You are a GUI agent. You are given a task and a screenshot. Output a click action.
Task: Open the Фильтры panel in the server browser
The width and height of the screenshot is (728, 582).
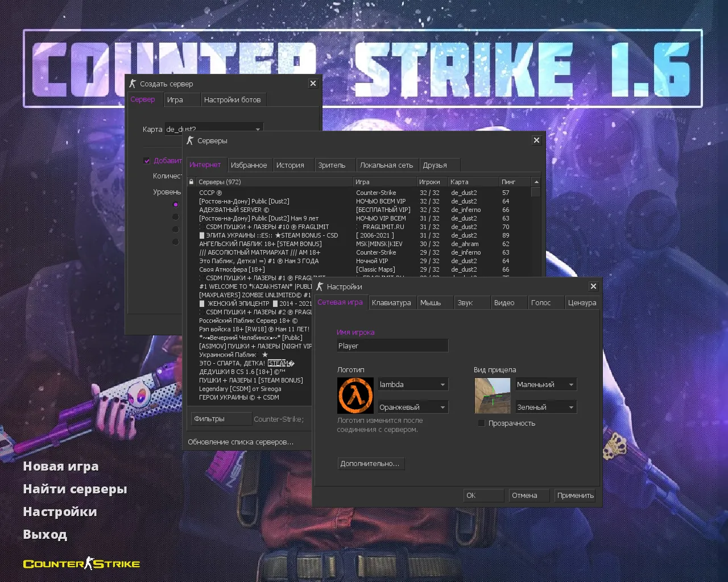pyautogui.click(x=221, y=418)
